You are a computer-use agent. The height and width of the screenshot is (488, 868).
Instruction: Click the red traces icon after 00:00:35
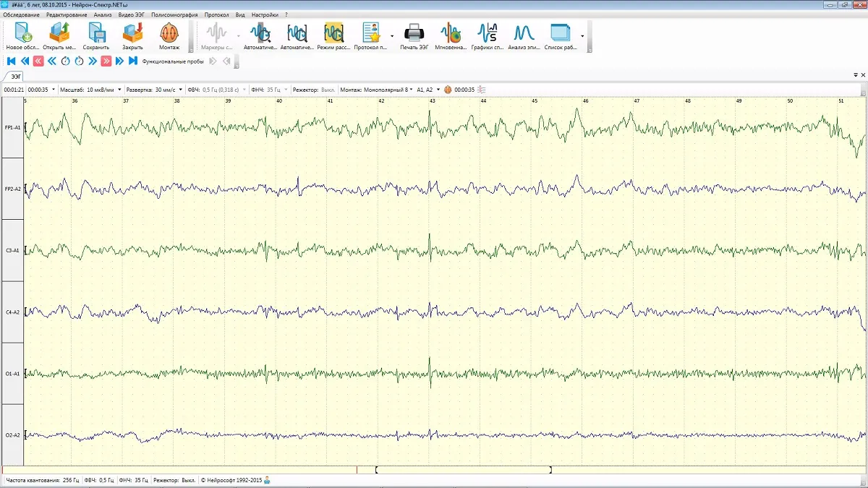481,90
